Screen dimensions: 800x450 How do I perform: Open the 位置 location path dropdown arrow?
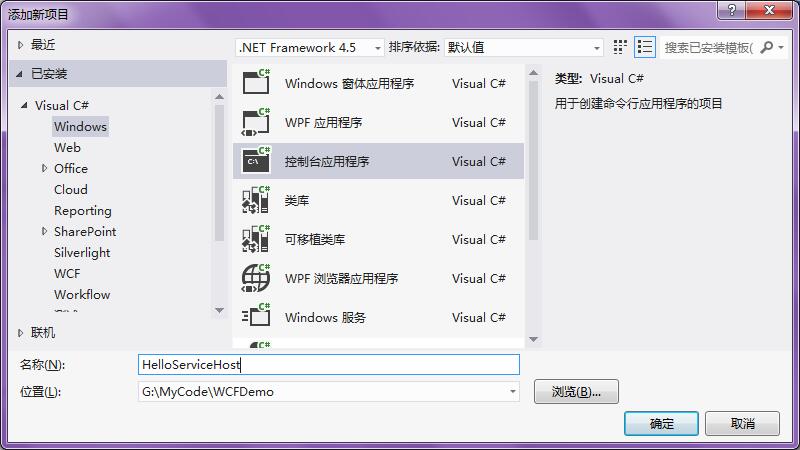click(512, 391)
